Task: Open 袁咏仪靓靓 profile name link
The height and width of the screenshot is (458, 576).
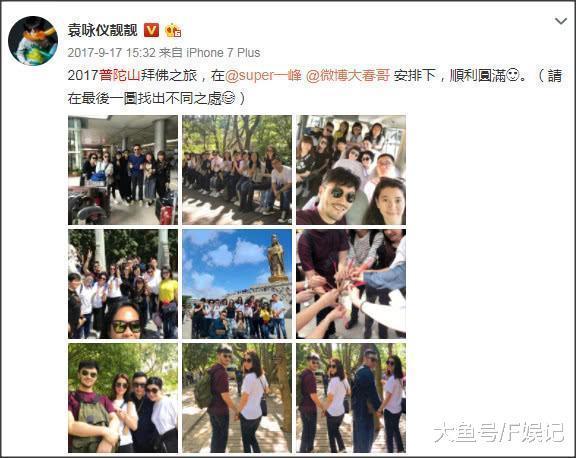Action: click(102, 30)
